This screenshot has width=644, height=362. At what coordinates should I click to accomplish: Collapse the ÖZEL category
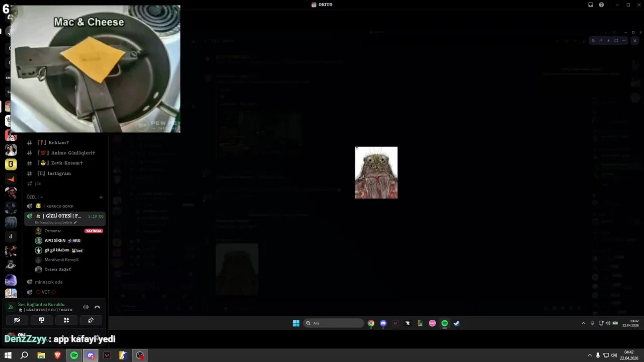pyautogui.click(x=35, y=197)
